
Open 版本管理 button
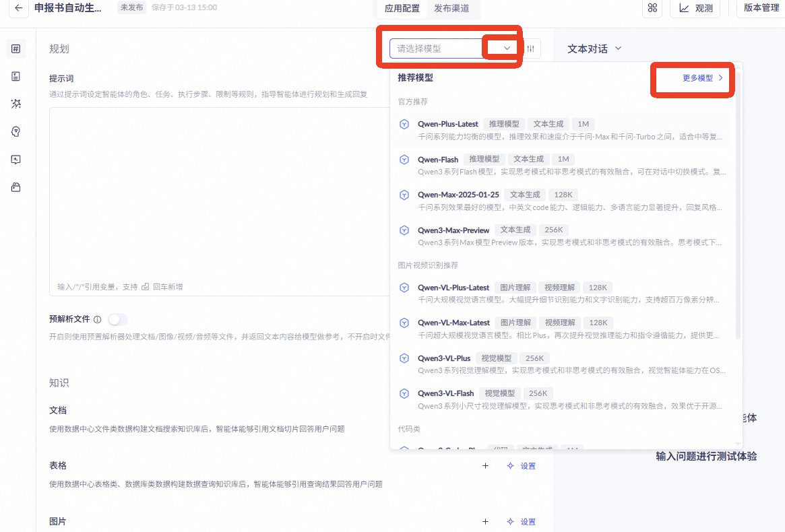click(761, 8)
